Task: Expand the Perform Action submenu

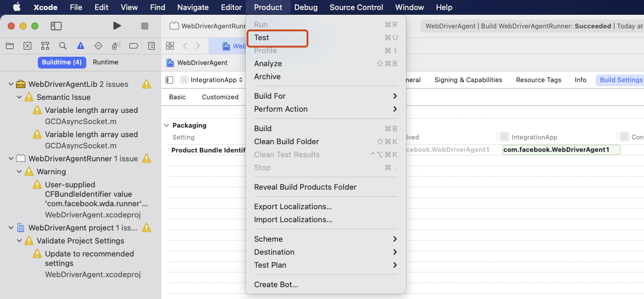Action: [326, 109]
